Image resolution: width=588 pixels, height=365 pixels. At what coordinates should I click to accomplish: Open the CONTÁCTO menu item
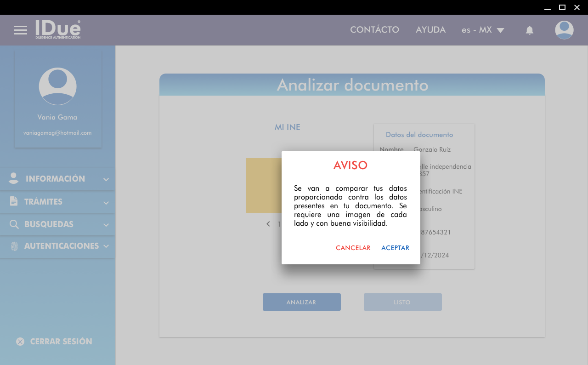coord(374,30)
